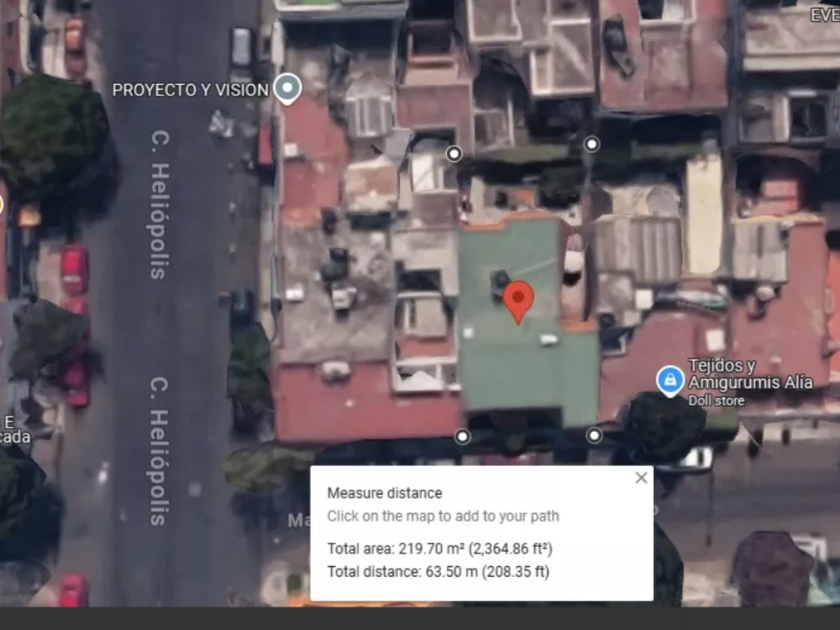This screenshot has height=630, width=840.
Task: Click the partially visible EVE label top right
Action: [824, 15]
